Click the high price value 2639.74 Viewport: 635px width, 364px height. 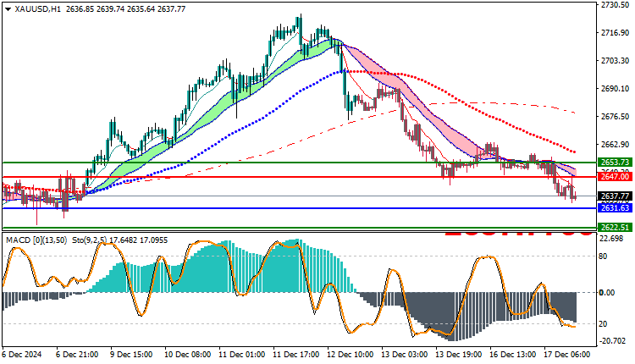coord(110,9)
